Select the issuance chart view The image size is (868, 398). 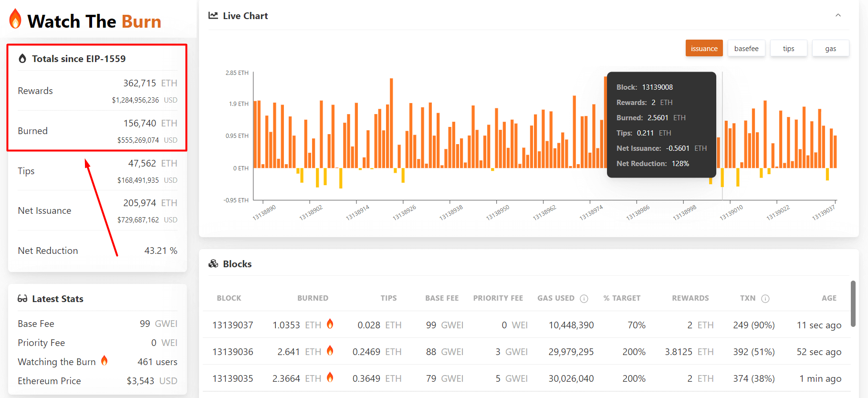point(704,48)
